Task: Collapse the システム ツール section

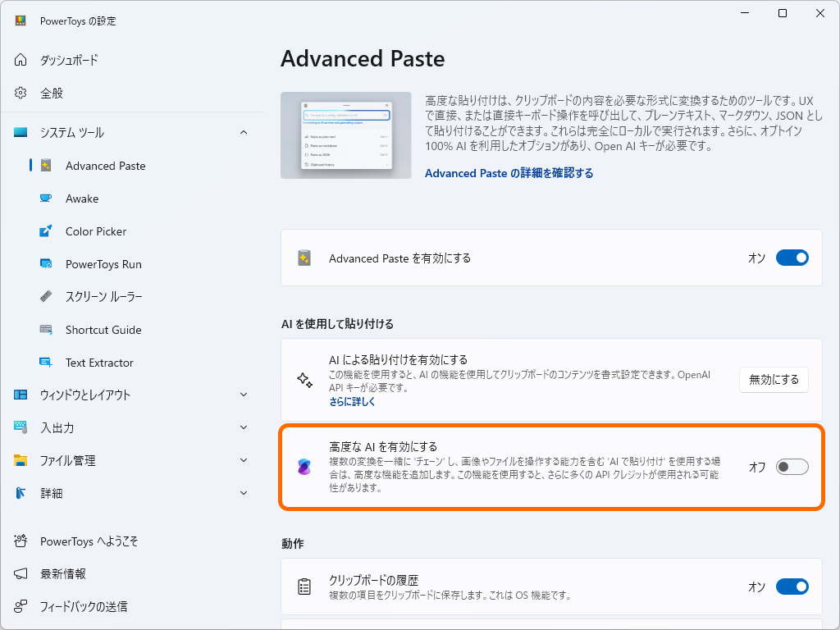Action: pyautogui.click(x=244, y=132)
